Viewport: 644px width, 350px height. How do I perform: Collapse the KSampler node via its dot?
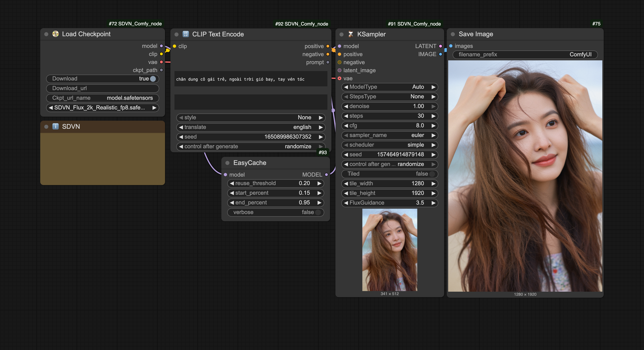point(342,34)
